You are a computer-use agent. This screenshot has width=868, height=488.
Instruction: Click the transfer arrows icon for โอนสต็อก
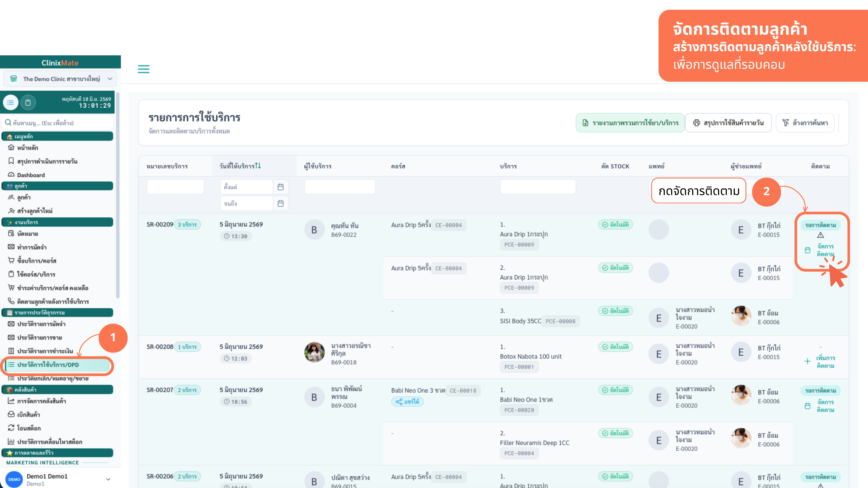(11, 428)
